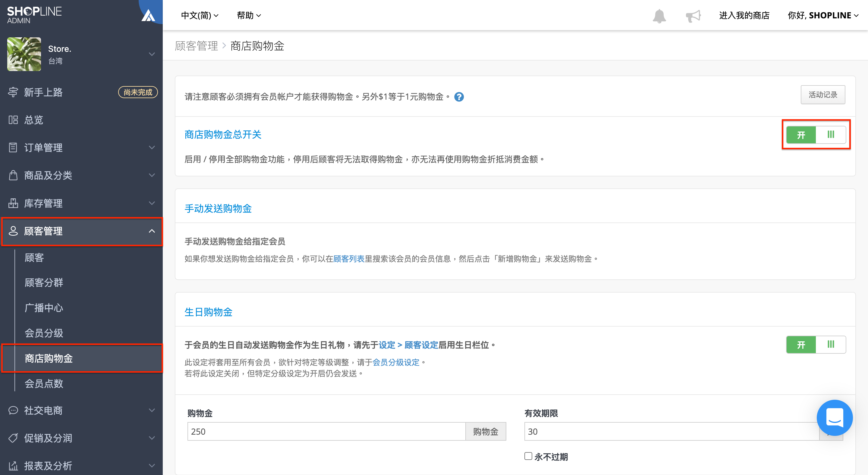The width and height of the screenshot is (868, 475).
Task: Open the blue chat support bubble
Action: coord(835,418)
